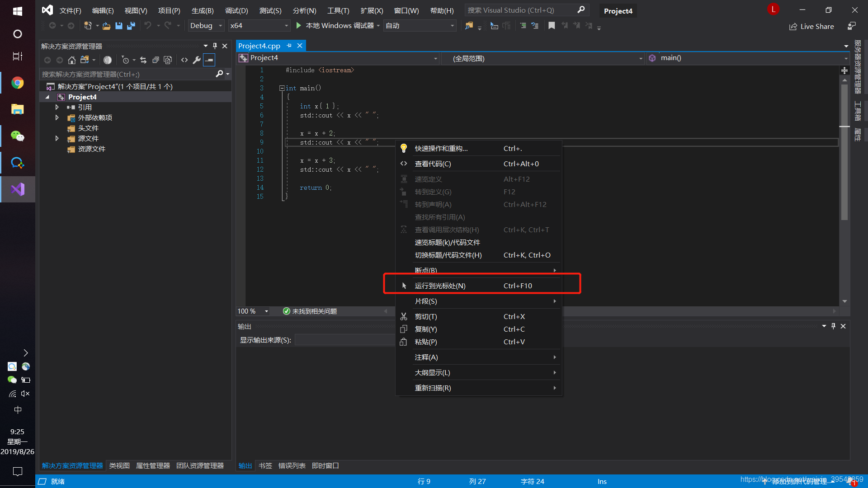Open the 显示输出来源 dropdown field
The height and width of the screenshot is (488, 868).
[x=344, y=340]
